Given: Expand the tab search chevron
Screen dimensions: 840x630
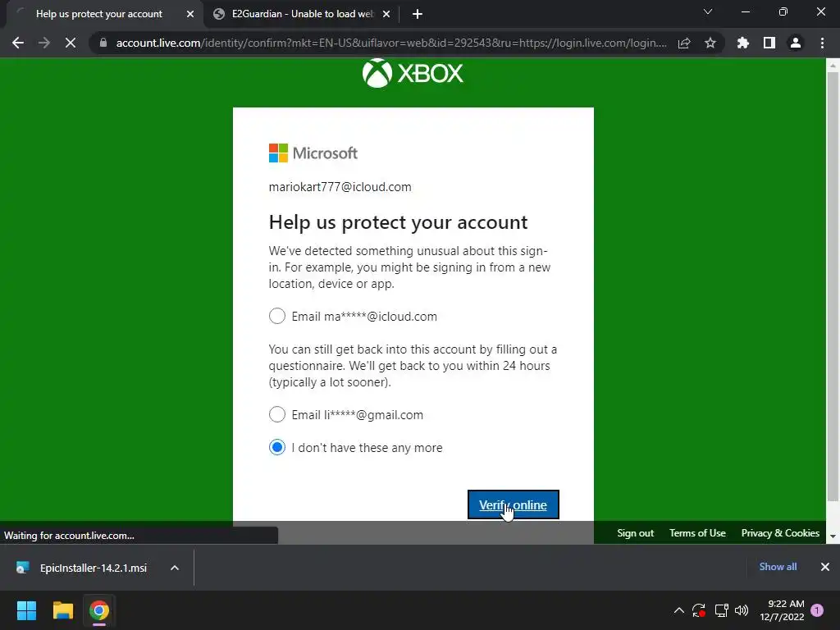Looking at the screenshot, I should point(708,11).
